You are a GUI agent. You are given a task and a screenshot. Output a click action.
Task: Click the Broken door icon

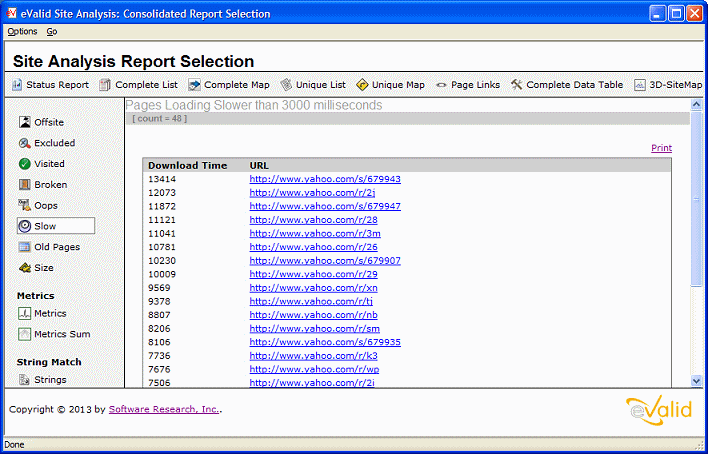click(x=25, y=185)
